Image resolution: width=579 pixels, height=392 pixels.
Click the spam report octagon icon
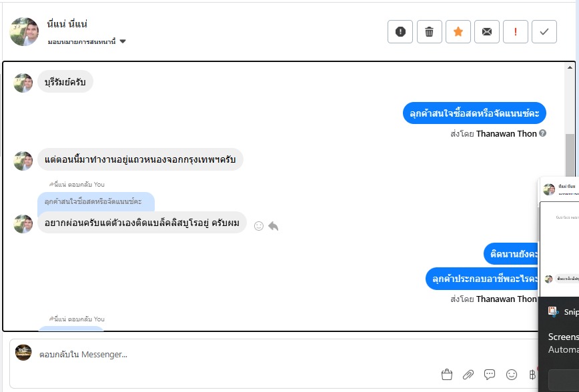coord(400,31)
